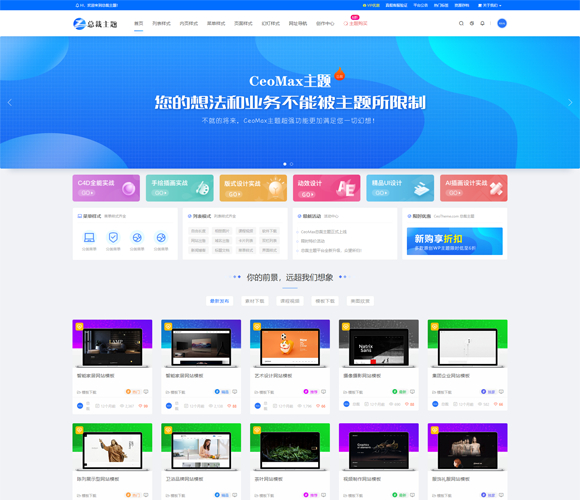
Task: Select second banner carousel dot
Action: pos(291,164)
